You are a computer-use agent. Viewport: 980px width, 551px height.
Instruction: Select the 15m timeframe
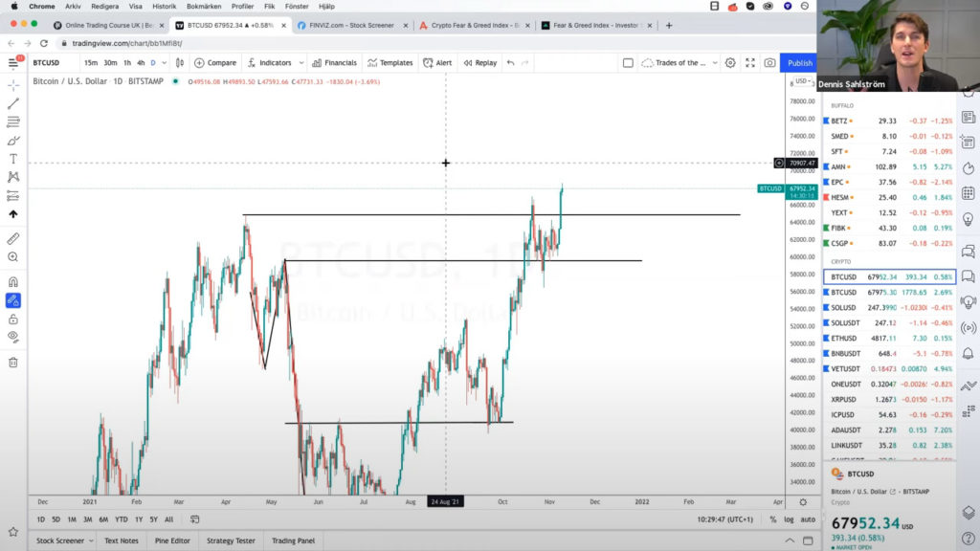click(91, 62)
